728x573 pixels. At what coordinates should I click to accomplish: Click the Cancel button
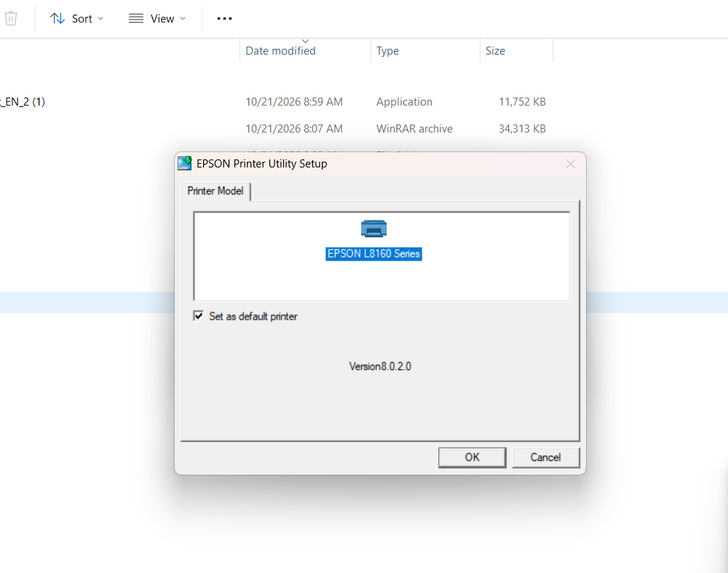point(545,457)
